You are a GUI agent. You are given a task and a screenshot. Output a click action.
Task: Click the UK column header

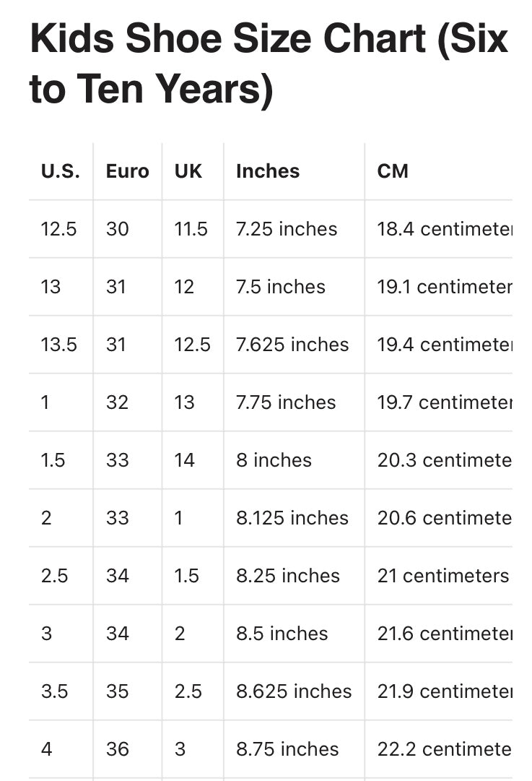click(x=188, y=171)
